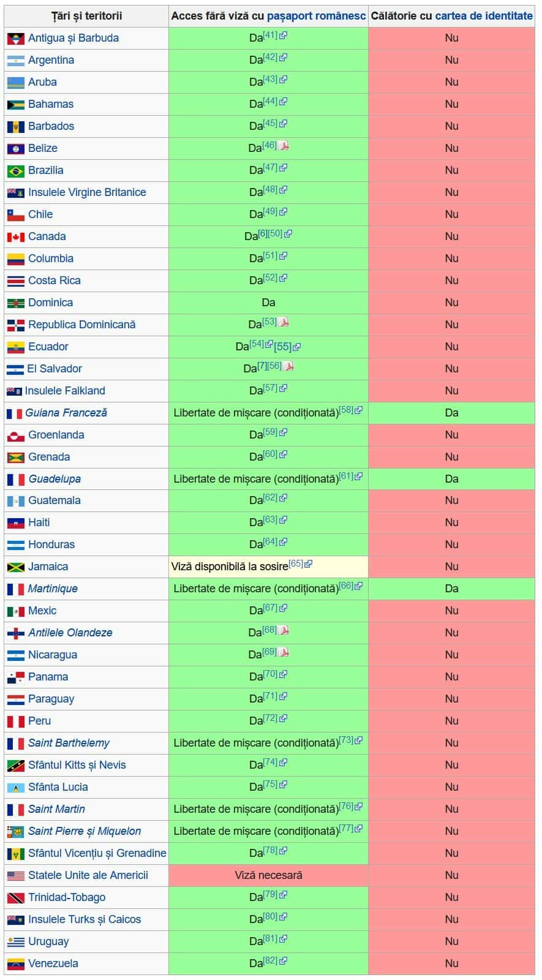Click the 'Țări și teritorii' column header
Image resolution: width=542 pixels, height=980 pixels.
pyautogui.click(x=86, y=16)
